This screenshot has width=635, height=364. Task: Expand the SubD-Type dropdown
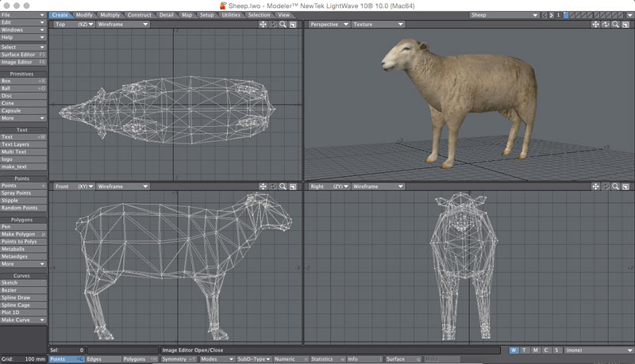tap(253, 359)
